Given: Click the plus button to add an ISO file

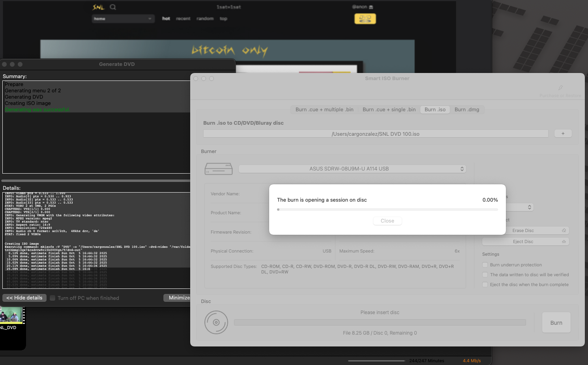Looking at the screenshot, I should pyautogui.click(x=563, y=134).
